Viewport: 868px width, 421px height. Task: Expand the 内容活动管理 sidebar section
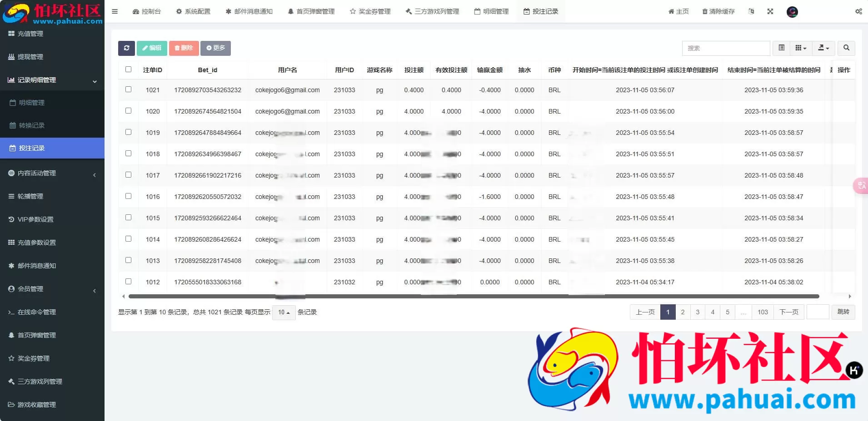[x=36, y=173]
